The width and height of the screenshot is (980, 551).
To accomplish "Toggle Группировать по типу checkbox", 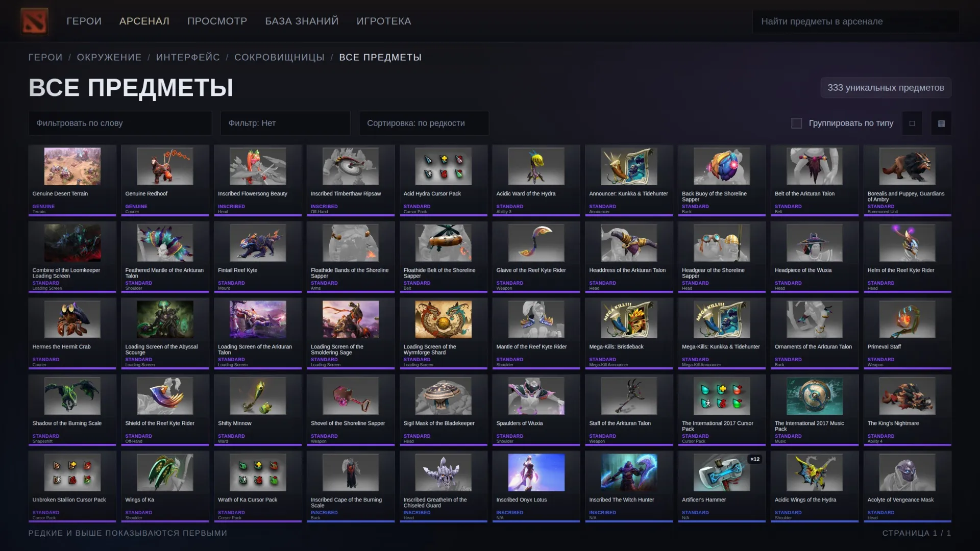I will (796, 123).
